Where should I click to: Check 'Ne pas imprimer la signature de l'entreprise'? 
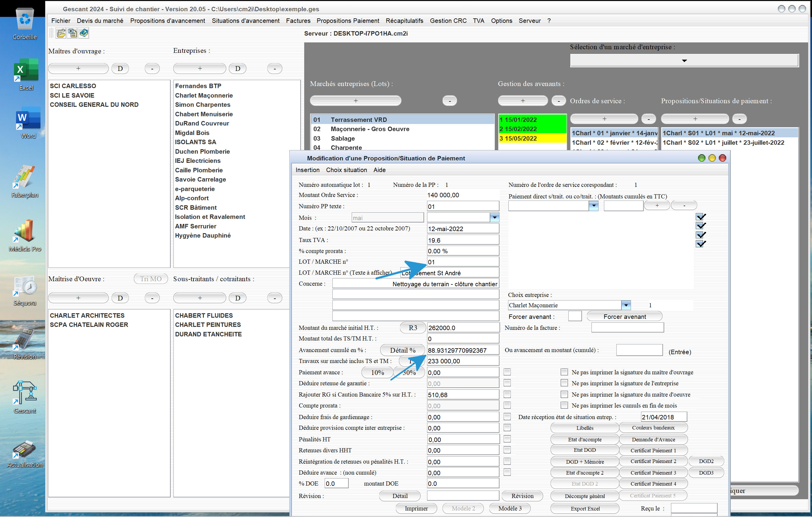[x=564, y=383]
